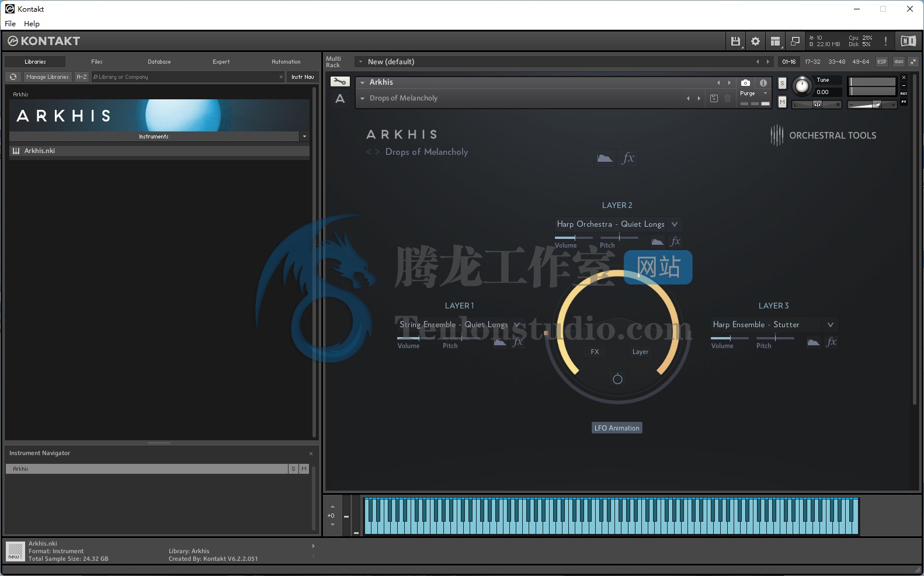Click the LFO Animation button
Screen dimensions: 924x576
coord(617,428)
